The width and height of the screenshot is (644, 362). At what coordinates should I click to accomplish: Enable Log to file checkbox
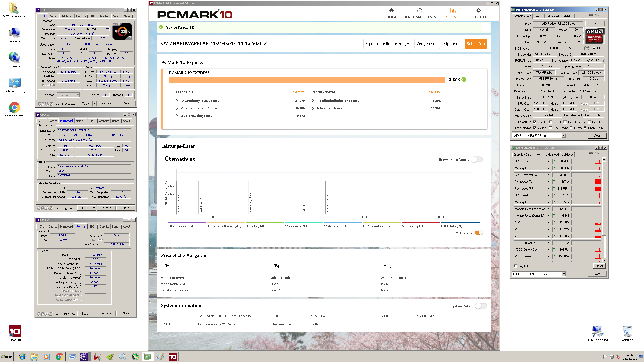516,266
